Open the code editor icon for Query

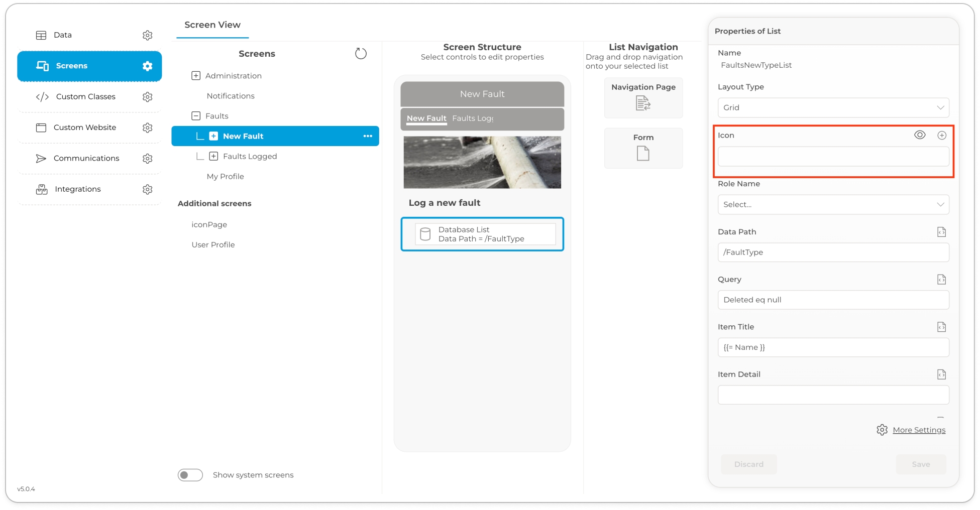point(941,280)
